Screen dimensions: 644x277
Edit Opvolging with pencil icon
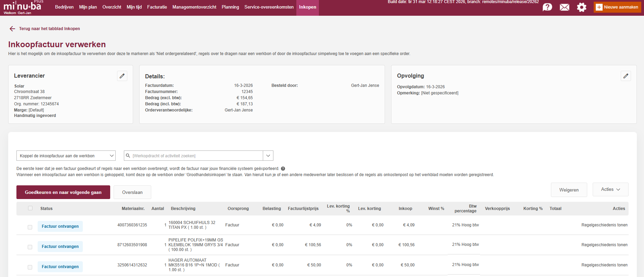click(x=626, y=76)
